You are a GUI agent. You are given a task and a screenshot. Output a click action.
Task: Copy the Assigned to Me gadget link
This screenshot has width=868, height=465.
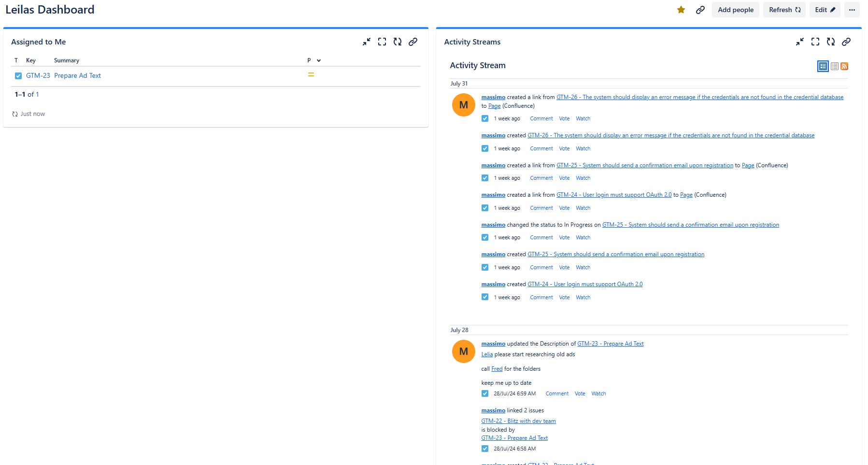pyautogui.click(x=413, y=42)
